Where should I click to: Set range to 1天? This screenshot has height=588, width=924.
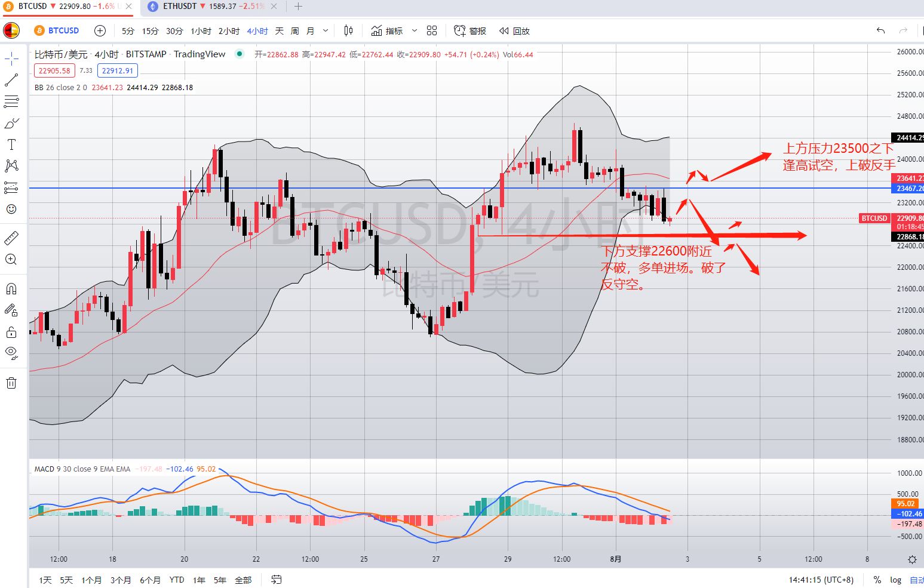coord(45,580)
